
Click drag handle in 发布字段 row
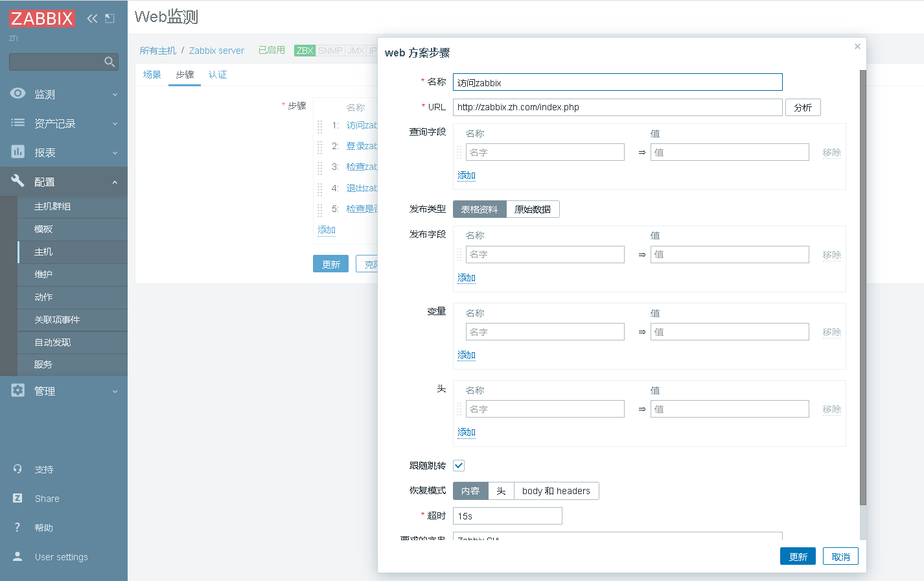pos(459,254)
